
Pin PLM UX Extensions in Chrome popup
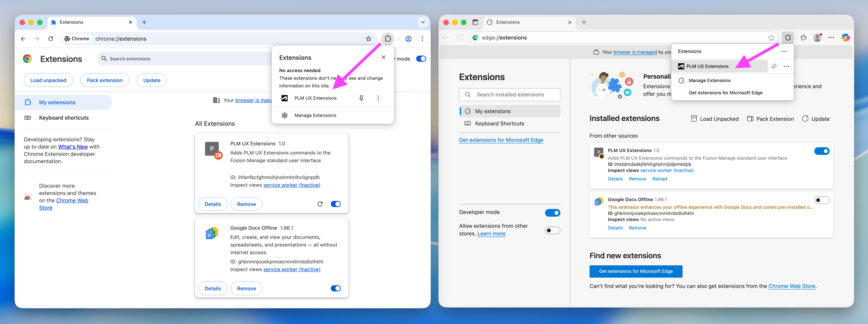[x=361, y=98]
